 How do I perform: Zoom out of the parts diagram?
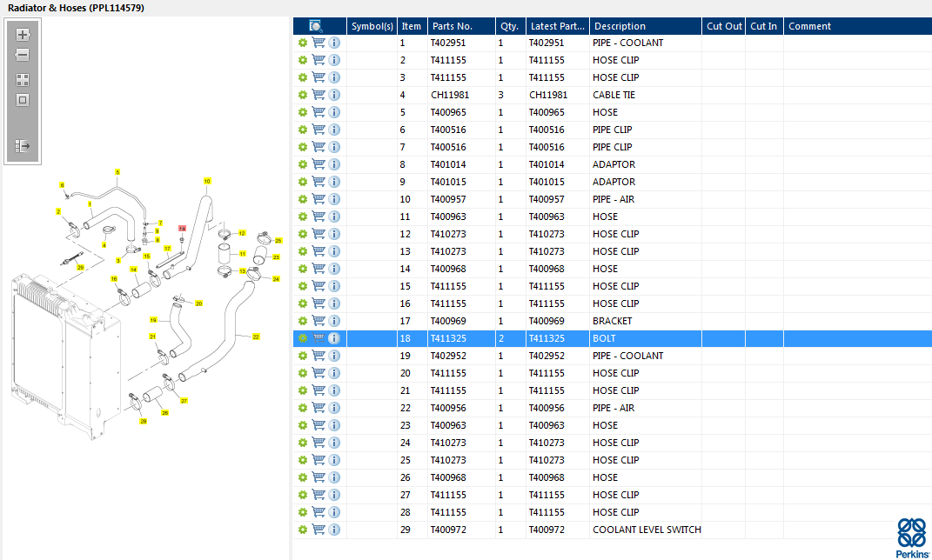coord(23,56)
